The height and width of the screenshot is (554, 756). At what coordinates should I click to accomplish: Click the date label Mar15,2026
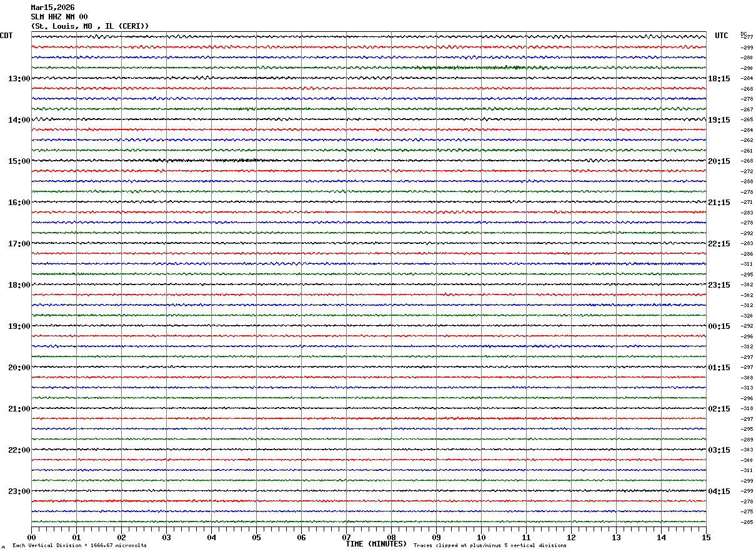coord(52,8)
